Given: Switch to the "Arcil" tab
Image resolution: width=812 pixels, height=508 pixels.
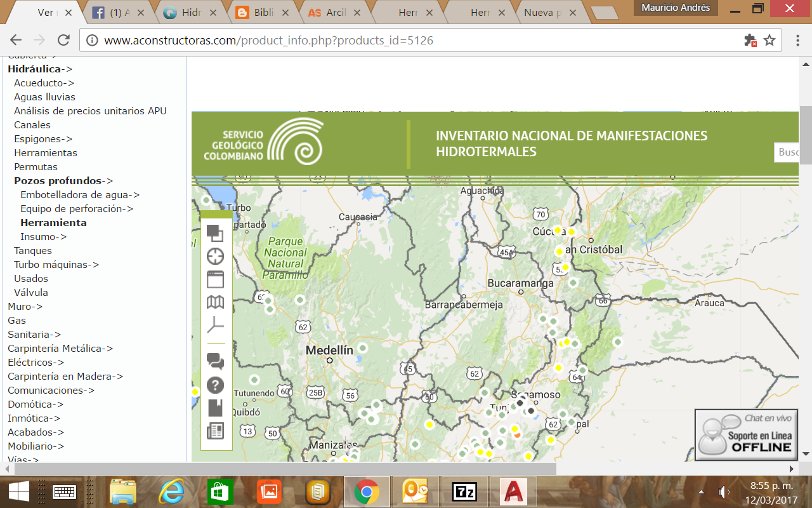Looking at the screenshot, I should point(333,12).
